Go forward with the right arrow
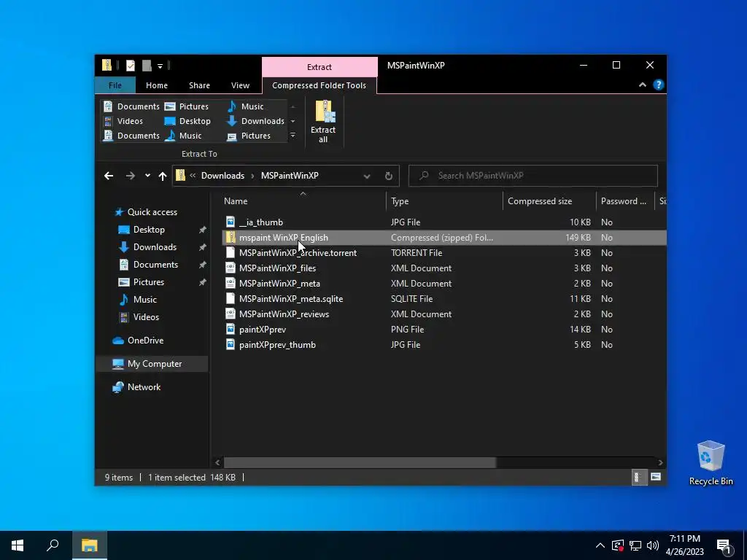 pos(130,176)
